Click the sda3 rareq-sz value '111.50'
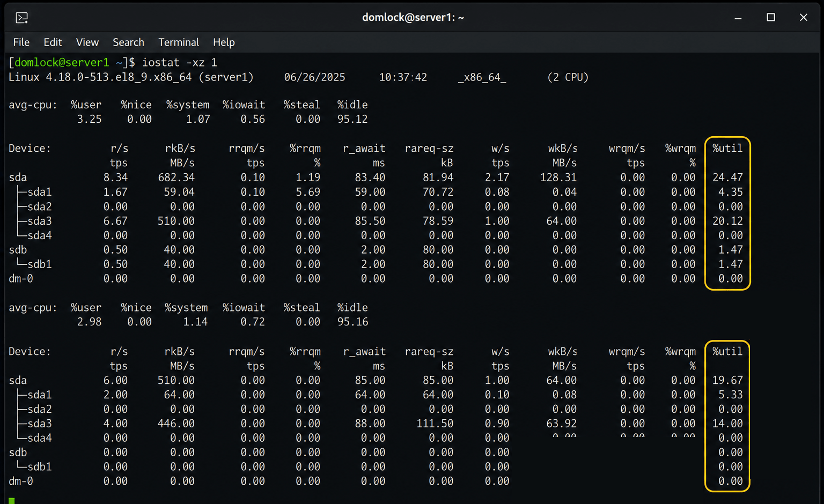Viewport: 824px width, 504px height. tap(435, 424)
